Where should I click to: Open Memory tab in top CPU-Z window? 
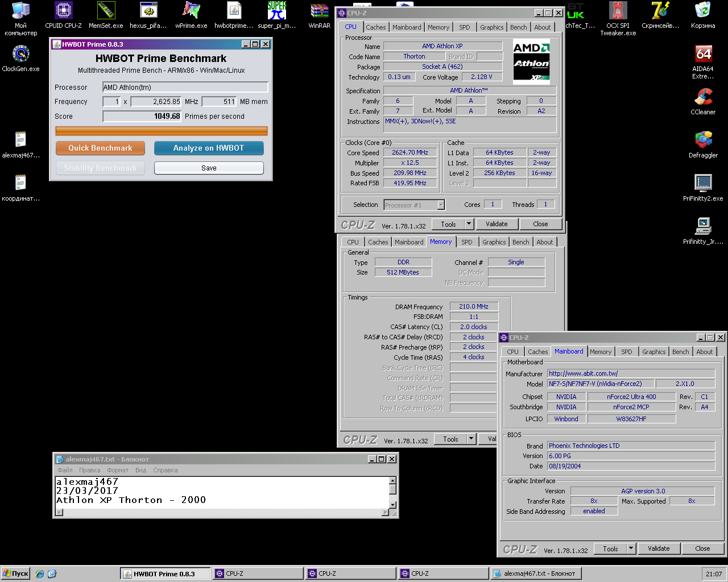point(439,27)
